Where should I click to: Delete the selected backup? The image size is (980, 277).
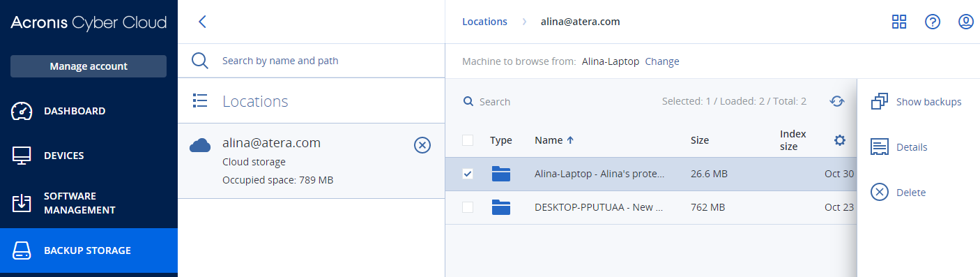[x=911, y=193]
